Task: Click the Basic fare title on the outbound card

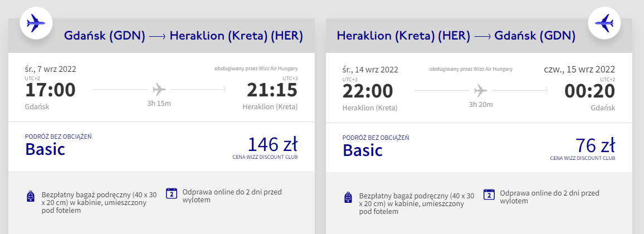Action: click(x=45, y=149)
